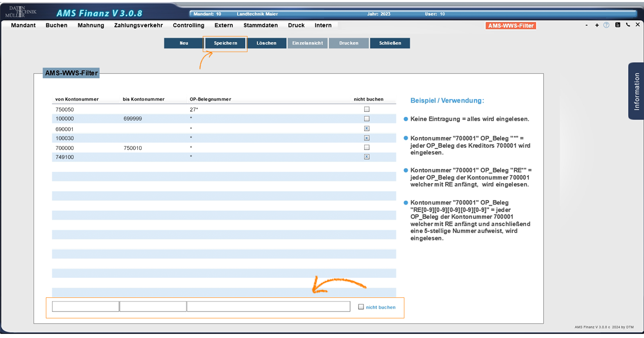The width and height of the screenshot is (644, 338).
Task: Click the Speichern button
Action: point(225,43)
